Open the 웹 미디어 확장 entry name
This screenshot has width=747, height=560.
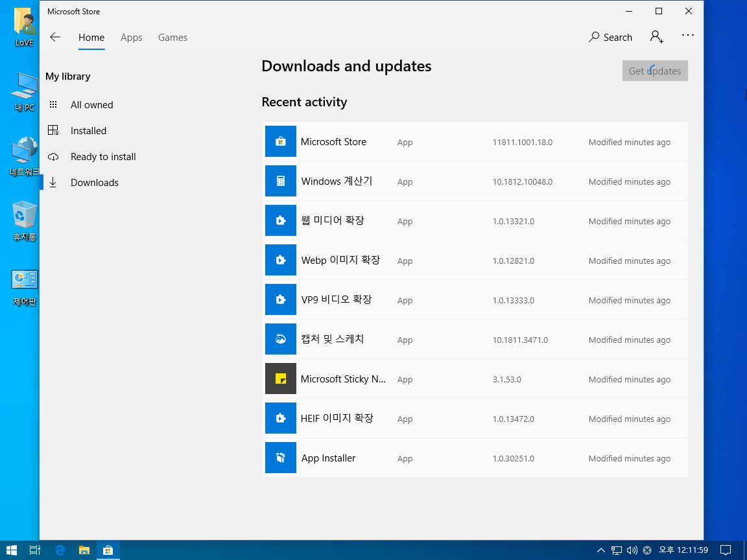[x=333, y=220]
